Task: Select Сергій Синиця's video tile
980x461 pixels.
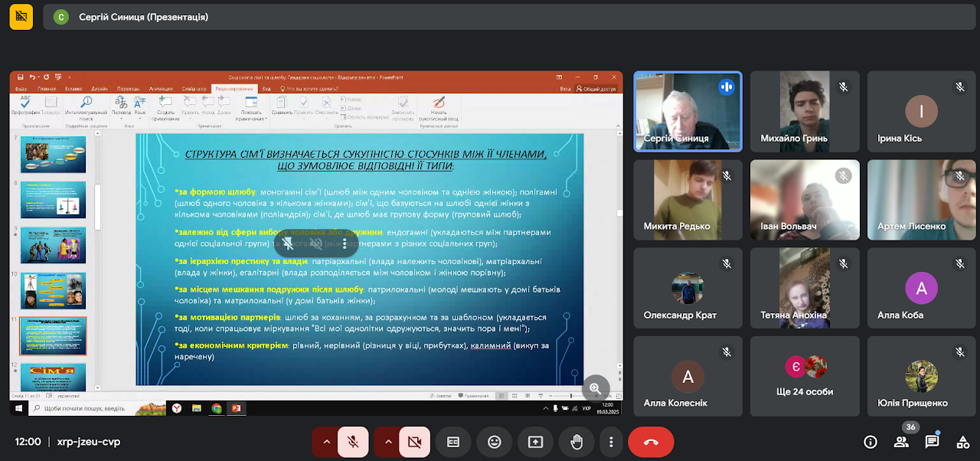Action: click(687, 111)
